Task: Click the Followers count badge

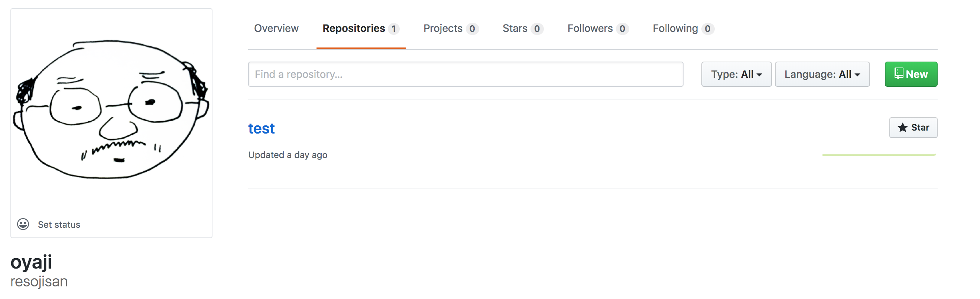Action: click(x=622, y=29)
